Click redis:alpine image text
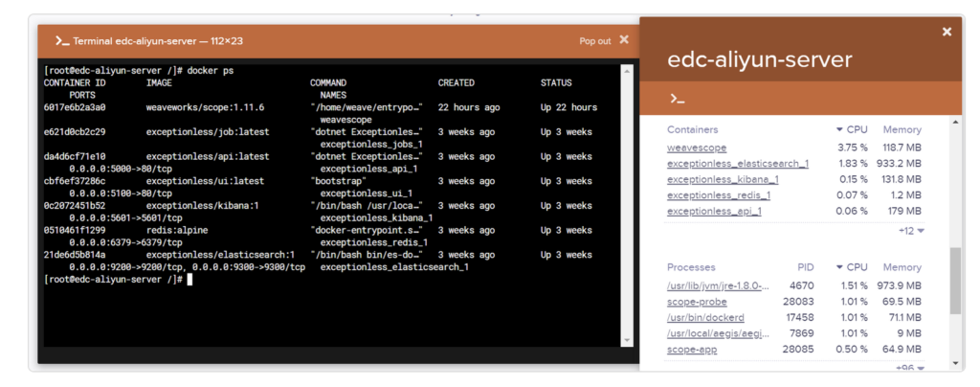Image resolution: width=980 pixels, height=387 pixels. pyautogui.click(x=177, y=230)
